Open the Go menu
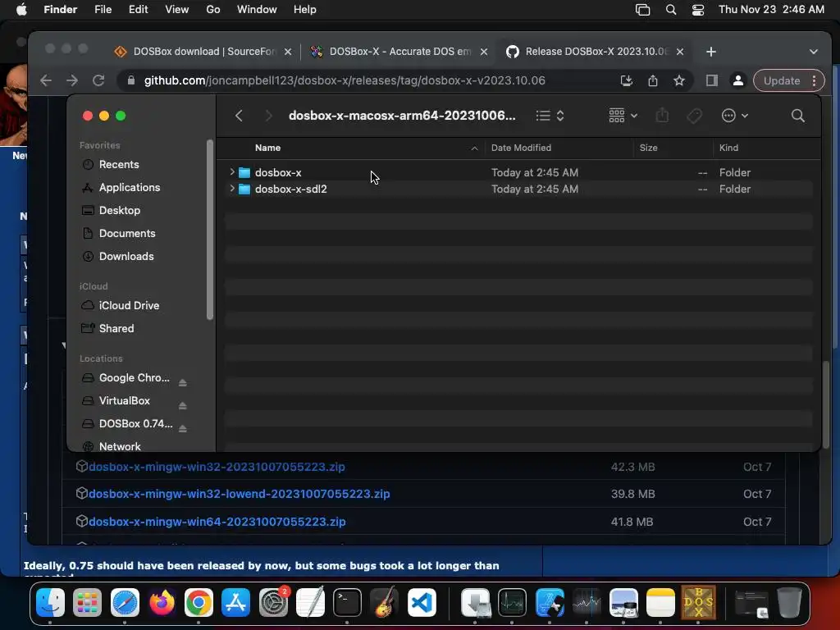Screen dimensions: 840x630 [213, 10]
